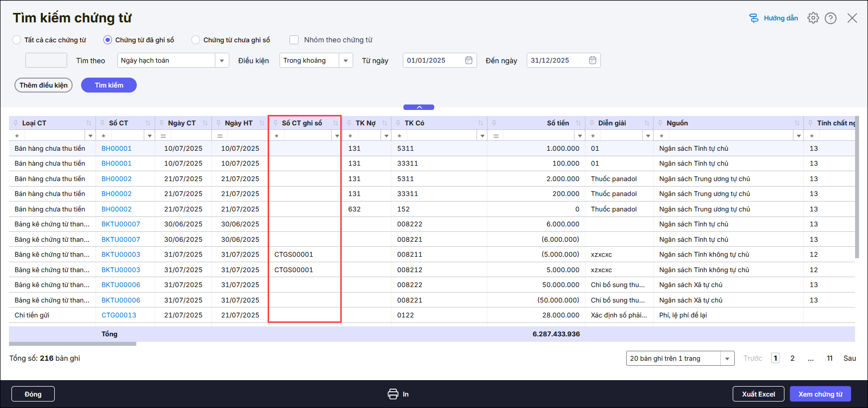Go to page 2
Screen dimensions: 868x408
pyautogui.click(x=792, y=358)
